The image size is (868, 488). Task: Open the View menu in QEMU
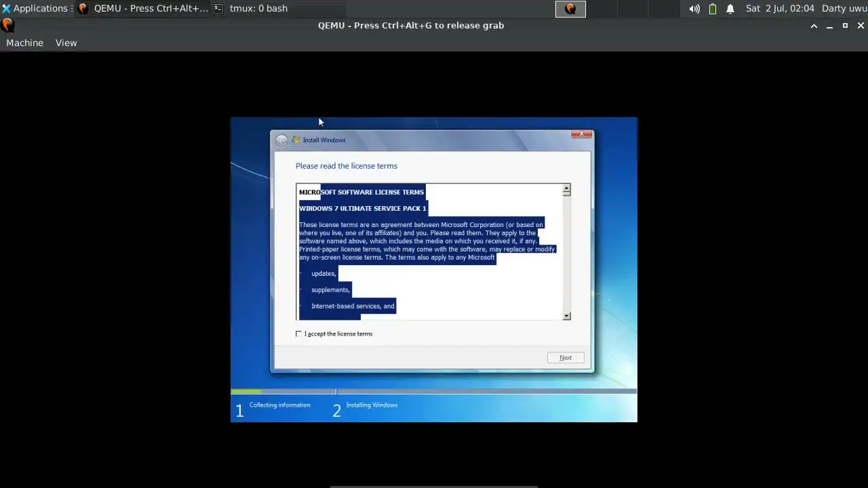(66, 43)
